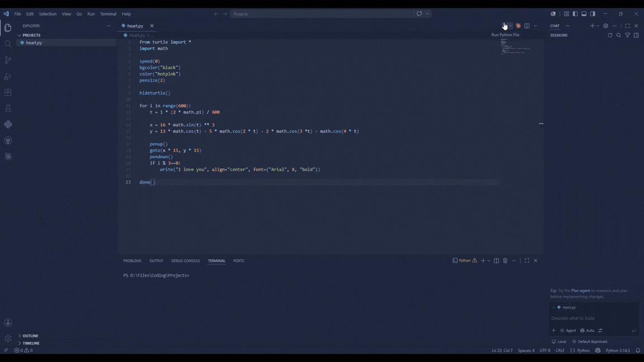Open the Testing flask view
Image resolution: width=644 pixels, height=362 pixels.
click(8, 108)
